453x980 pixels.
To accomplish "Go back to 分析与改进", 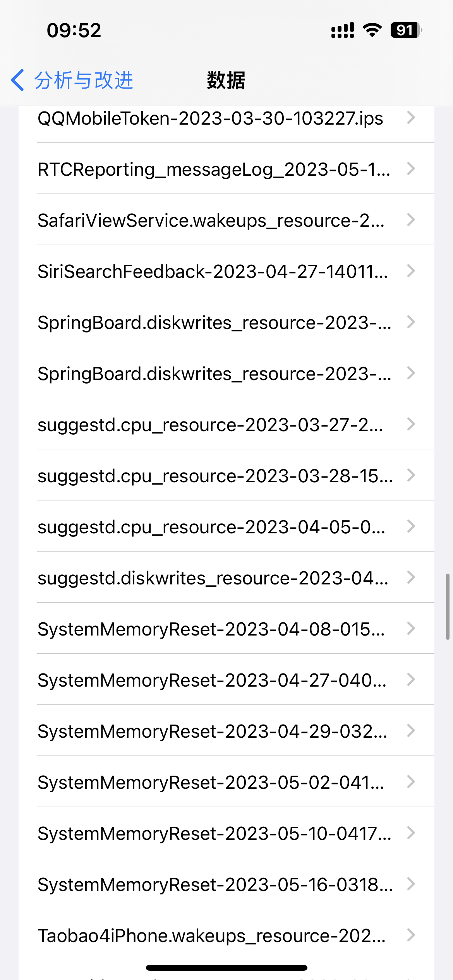I will (83, 80).
